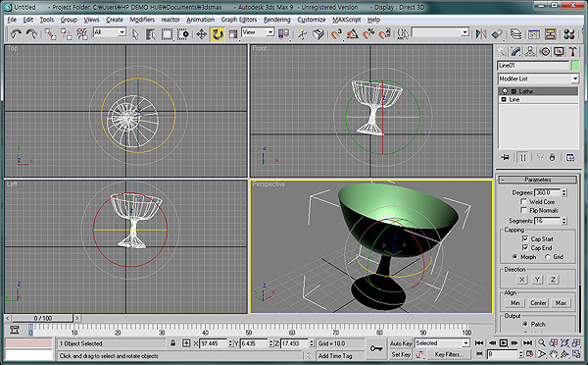Toggle the Selection Lock padlock icon
Screen dimensions: 588x365
(172, 343)
